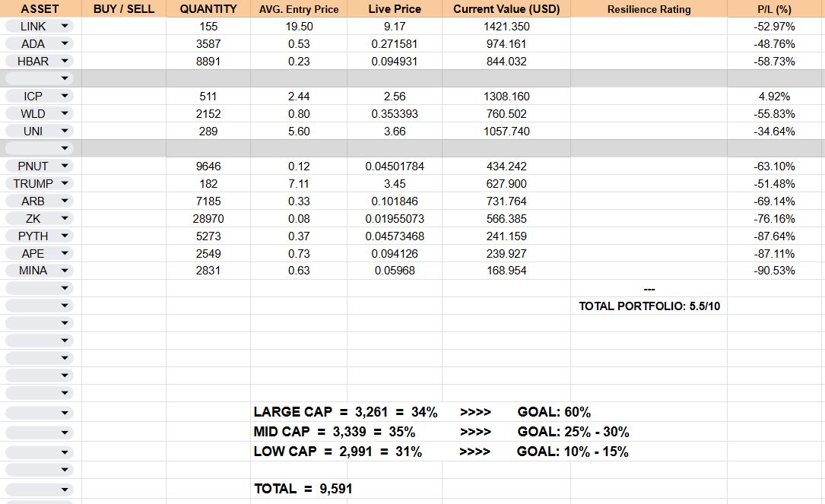Select live price 0.094931 cell
This screenshot has height=504, width=825.
pos(395,61)
